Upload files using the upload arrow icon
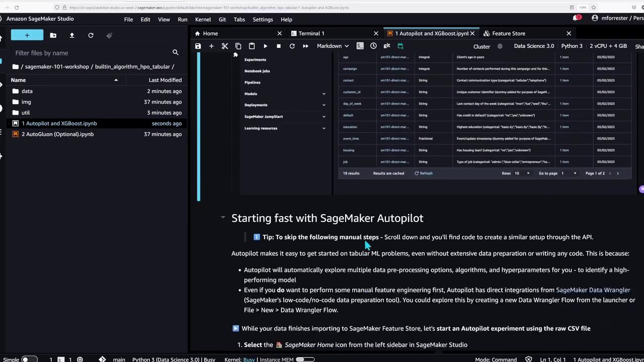Viewport: 644px width, 362px height. pyautogui.click(x=71, y=35)
